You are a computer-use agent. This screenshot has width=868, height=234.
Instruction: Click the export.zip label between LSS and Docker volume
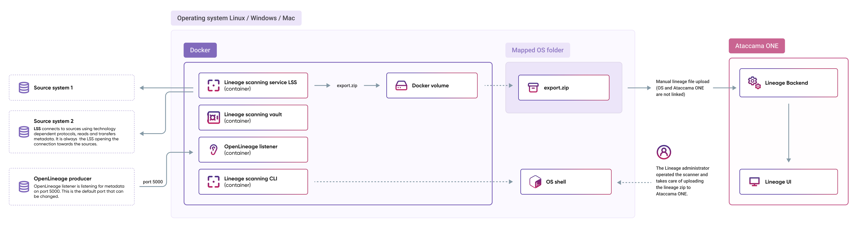(347, 86)
